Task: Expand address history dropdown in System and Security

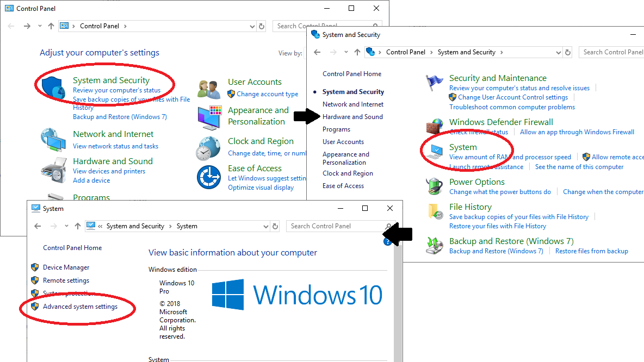Action: tap(558, 53)
